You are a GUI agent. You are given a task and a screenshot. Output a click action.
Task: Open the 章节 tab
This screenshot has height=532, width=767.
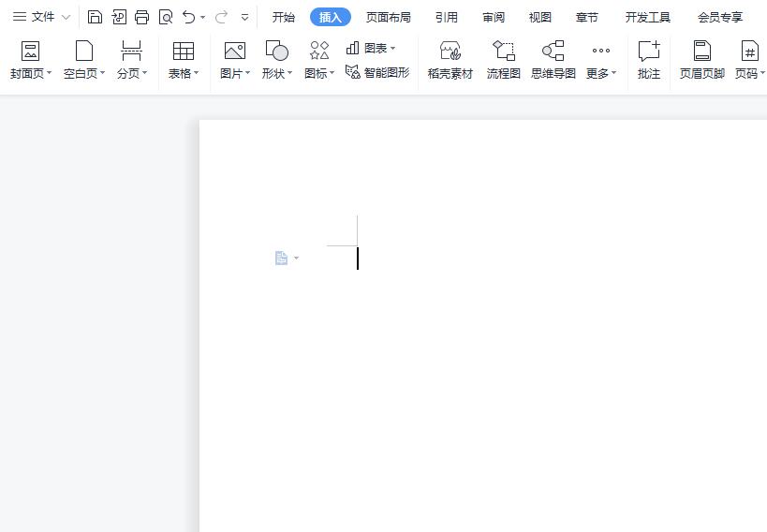click(x=587, y=17)
